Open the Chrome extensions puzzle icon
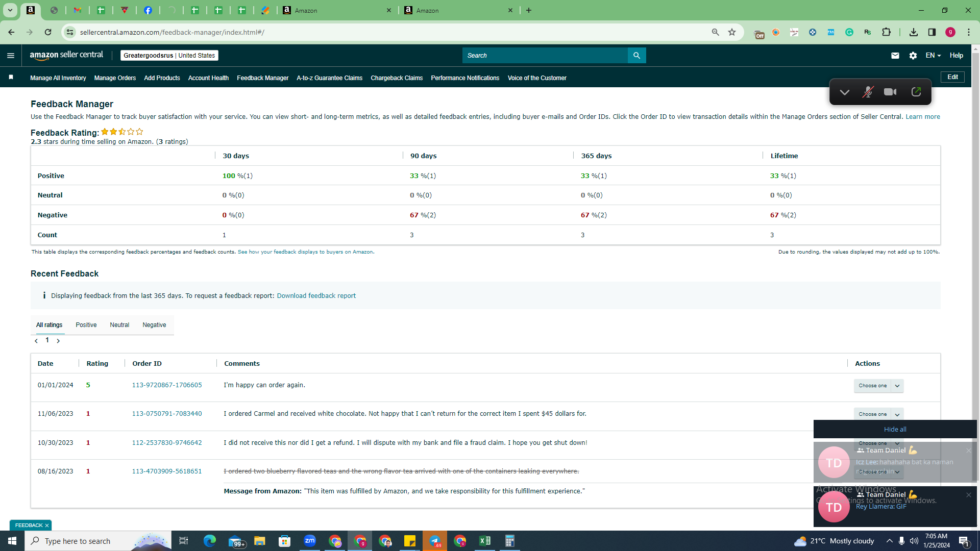The height and width of the screenshot is (551, 980). pos(886,32)
